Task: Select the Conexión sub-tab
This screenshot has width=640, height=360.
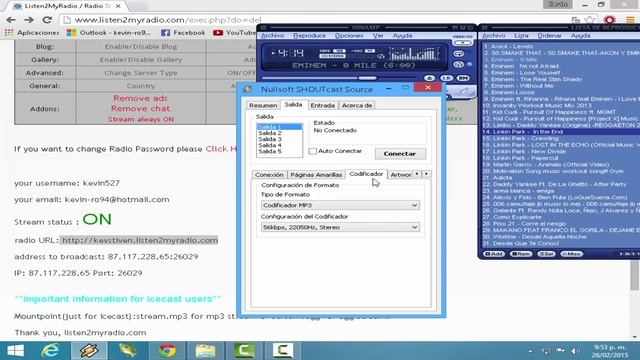Action: click(269, 175)
